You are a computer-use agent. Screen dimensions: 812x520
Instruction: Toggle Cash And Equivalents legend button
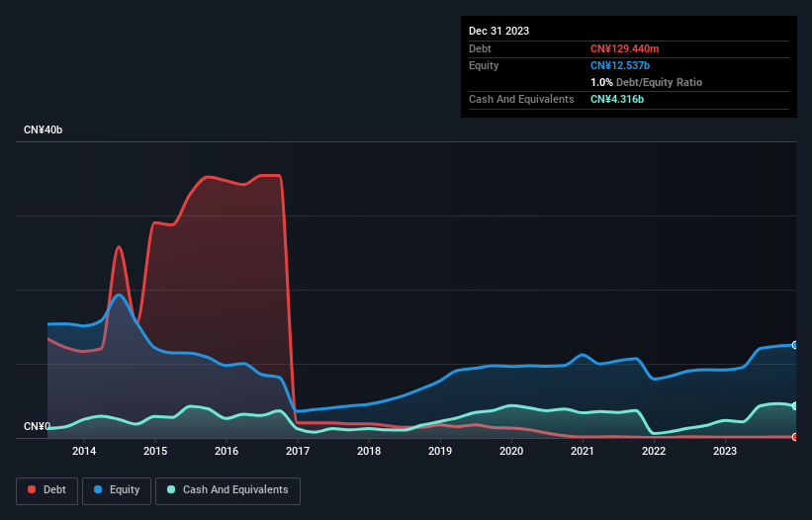click(227, 490)
